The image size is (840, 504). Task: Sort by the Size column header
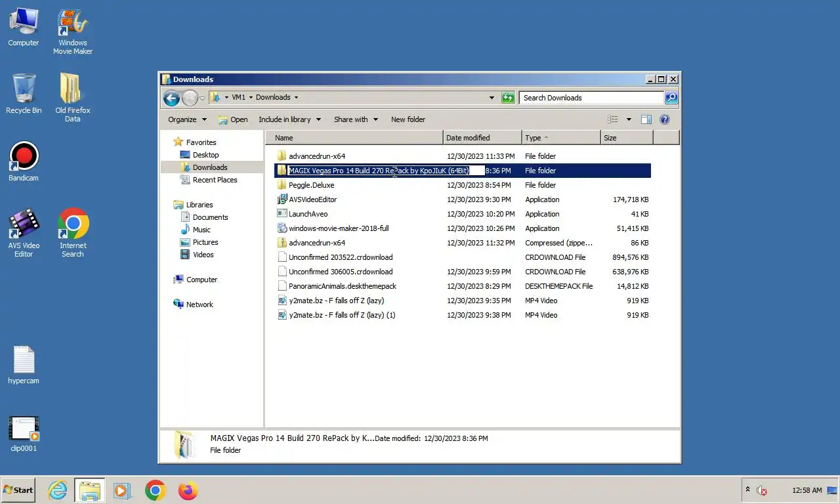[x=627, y=138]
